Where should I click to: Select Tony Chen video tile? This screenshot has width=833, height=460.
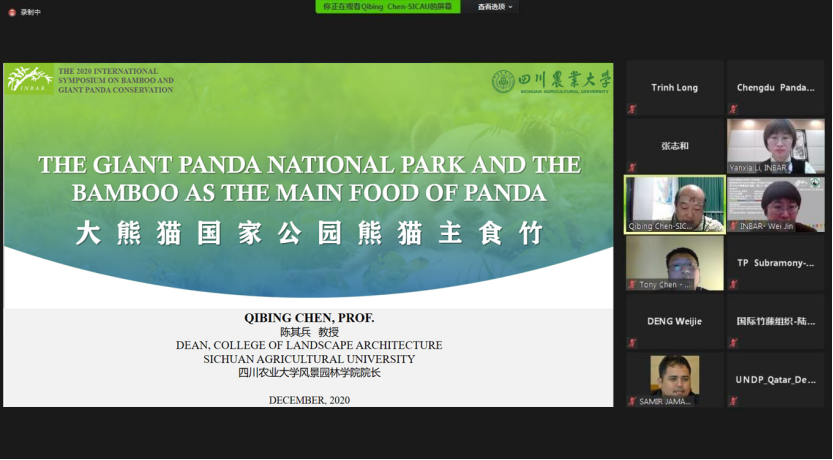[675, 263]
